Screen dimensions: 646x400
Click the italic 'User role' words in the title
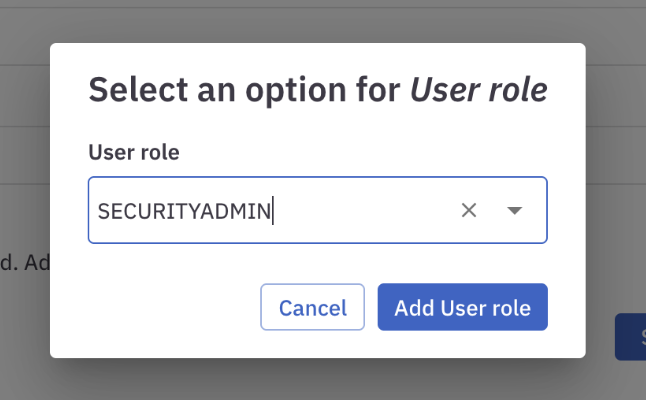coord(478,90)
